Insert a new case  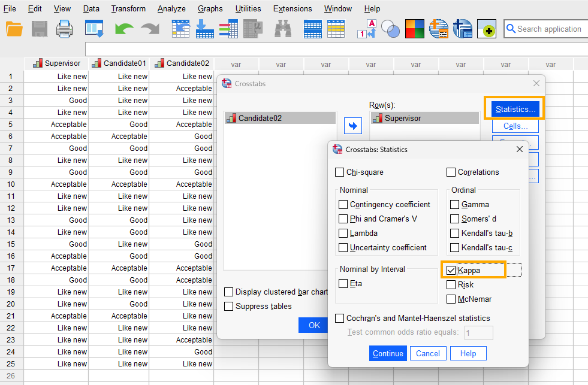[312, 28]
